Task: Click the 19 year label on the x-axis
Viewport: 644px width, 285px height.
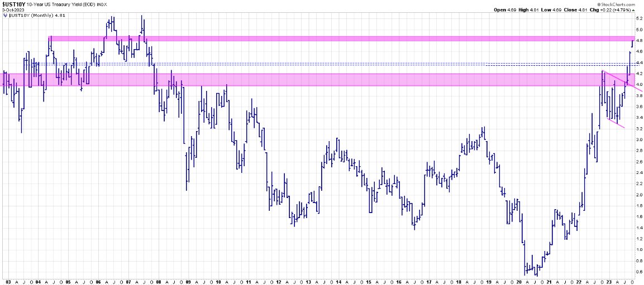Action: coord(489,282)
